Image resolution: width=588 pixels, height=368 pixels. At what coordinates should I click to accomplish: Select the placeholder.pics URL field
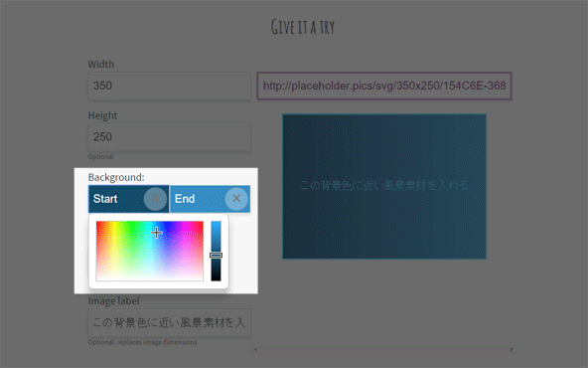(384, 86)
